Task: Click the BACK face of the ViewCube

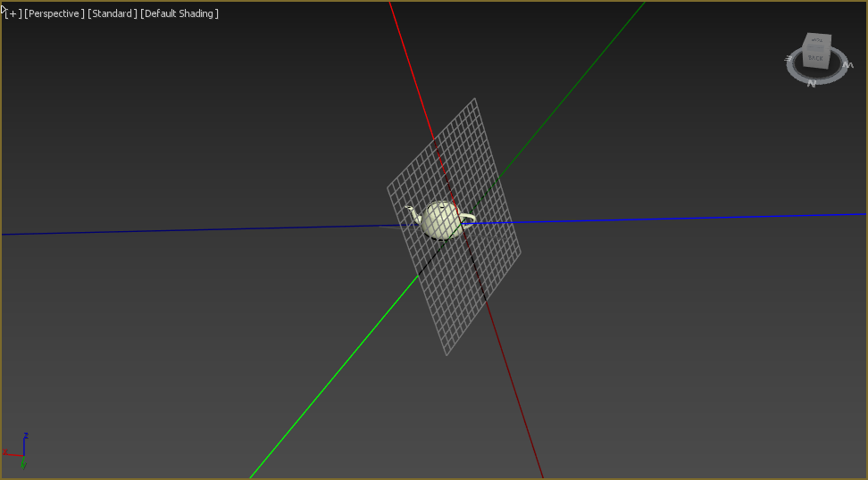Action: (x=816, y=57)
